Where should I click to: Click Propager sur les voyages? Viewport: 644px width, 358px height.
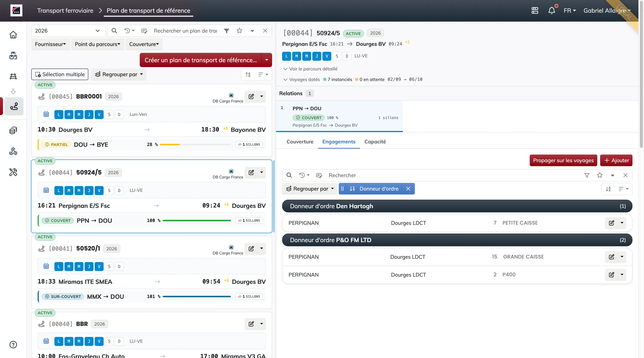coord(563,161)
